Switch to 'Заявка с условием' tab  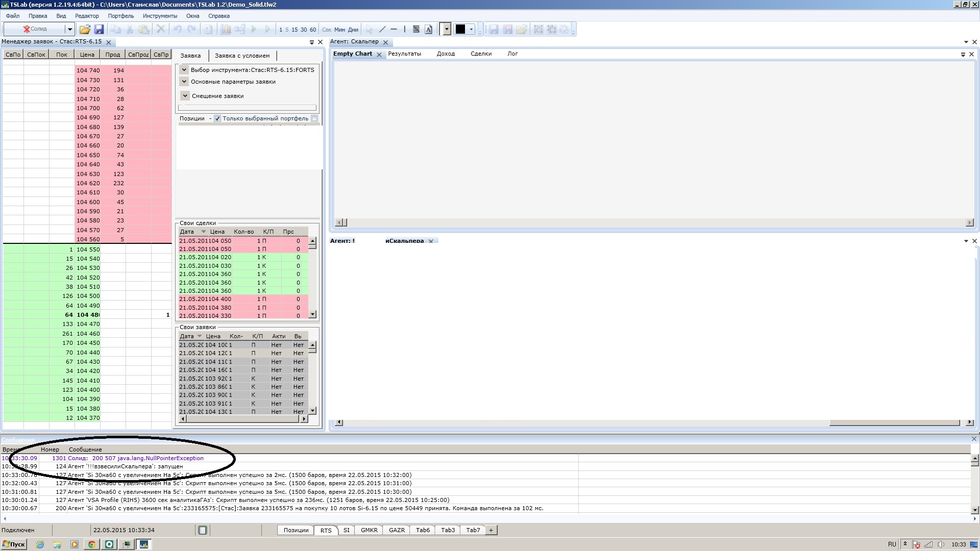pos(242,56)
